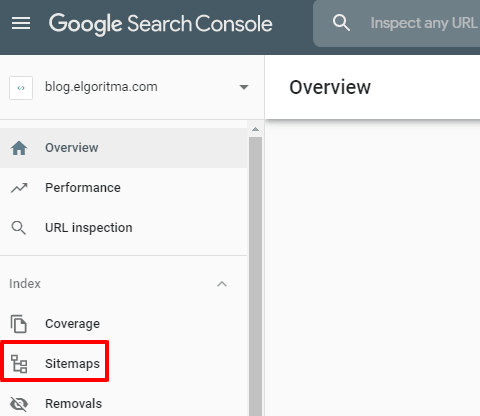Image resolution: width=480 pixels, height=416 pixels.
Task: Open the property selector dropdown arrow
Action: click(244, 87)
